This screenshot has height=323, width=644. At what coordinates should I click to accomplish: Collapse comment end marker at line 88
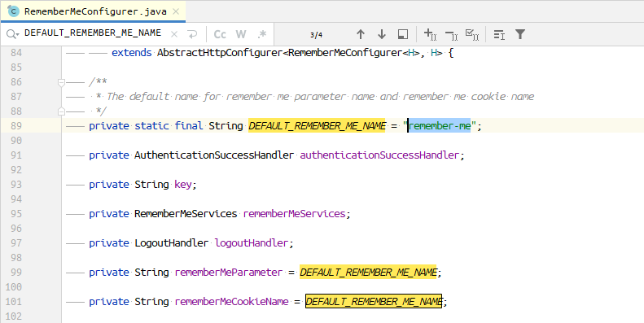point(61,111)
